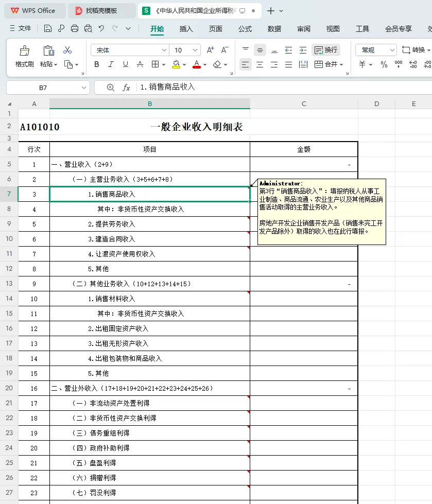432x504 pixels.
Task: Toggle bold formatting
Action: point(96,64)
